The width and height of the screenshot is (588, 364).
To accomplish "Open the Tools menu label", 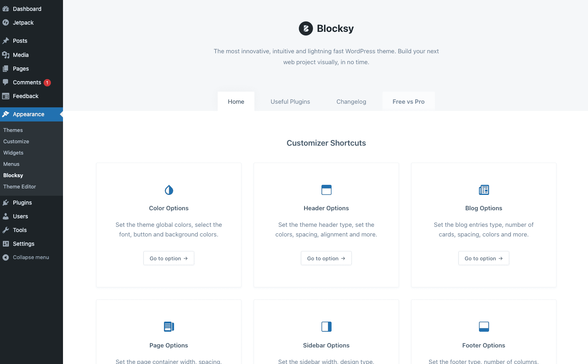I will 20,230.
